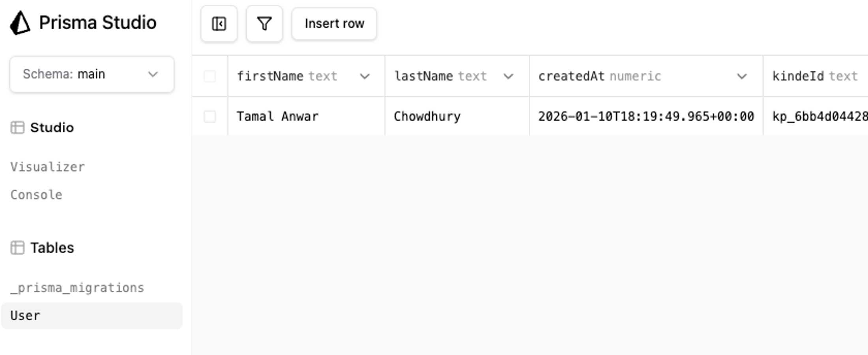Collapse the sidebar panel icon
868x355 pixels.
pyautogui.click(x=219, y=24)
